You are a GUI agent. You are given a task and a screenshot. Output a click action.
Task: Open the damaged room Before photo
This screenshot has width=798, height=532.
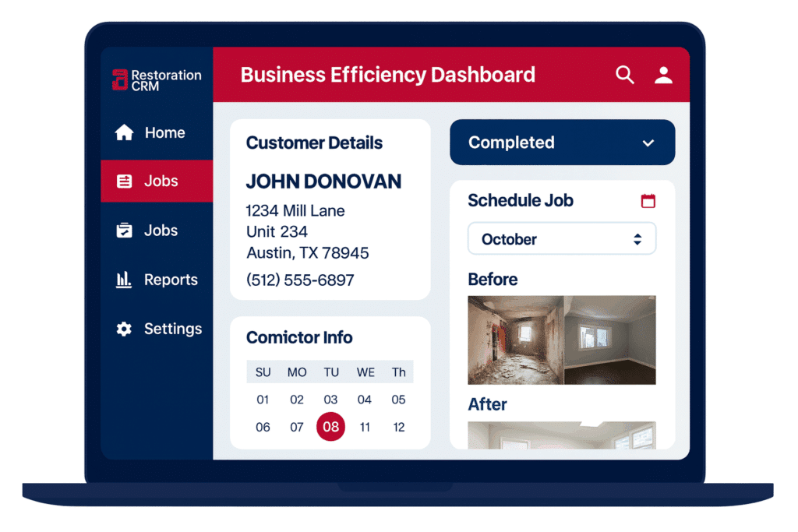515,340
